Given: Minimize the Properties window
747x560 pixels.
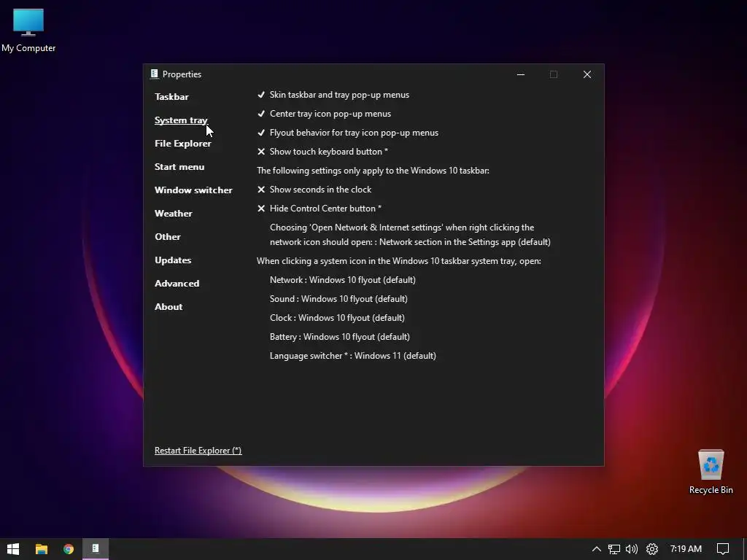Looking at the screenshot, I should [521, 74].
